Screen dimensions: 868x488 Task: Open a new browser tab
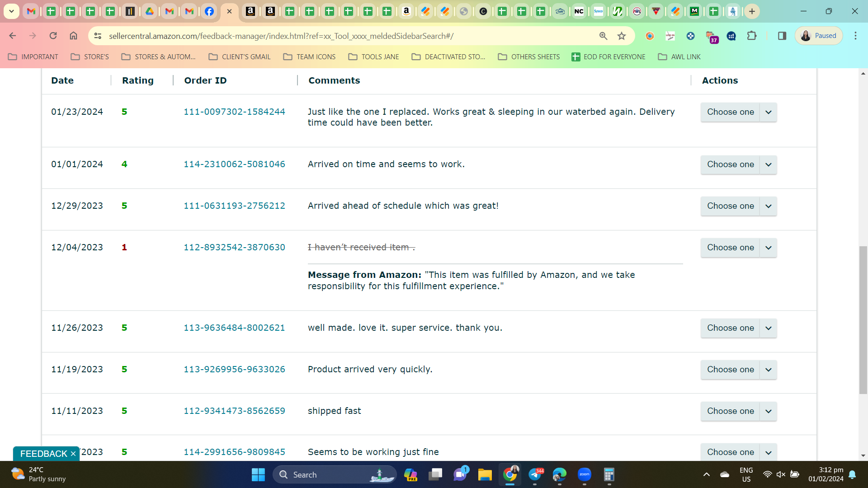pos(752,11)
